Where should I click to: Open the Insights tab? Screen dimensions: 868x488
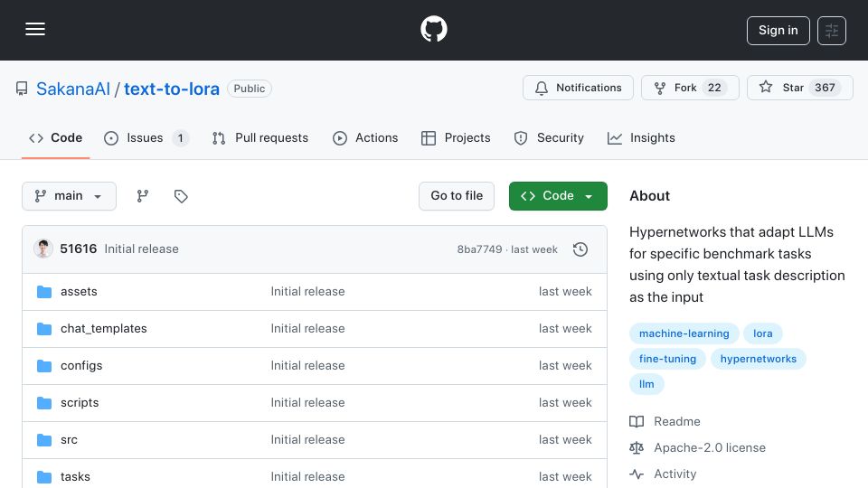point(641,137)
